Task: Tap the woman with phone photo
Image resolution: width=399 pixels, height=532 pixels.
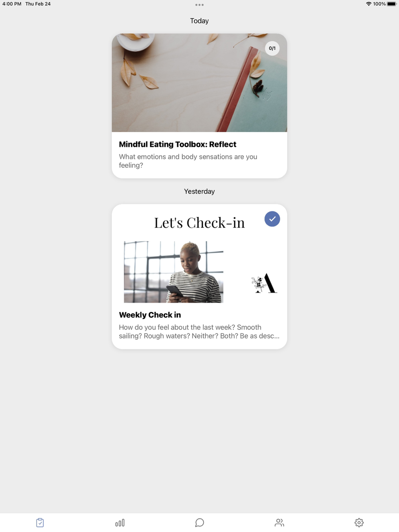Action: 174,272
